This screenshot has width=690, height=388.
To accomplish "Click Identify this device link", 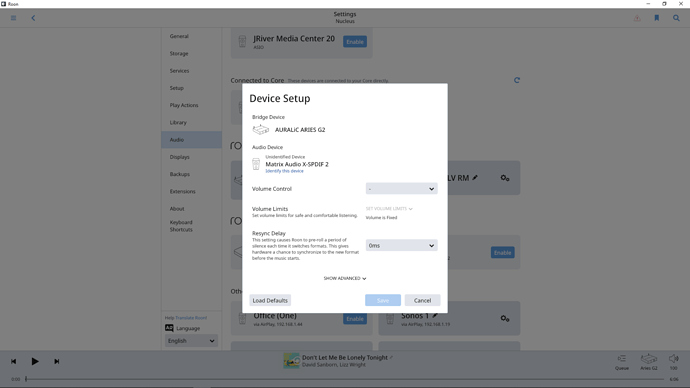I will pos(284,171).
